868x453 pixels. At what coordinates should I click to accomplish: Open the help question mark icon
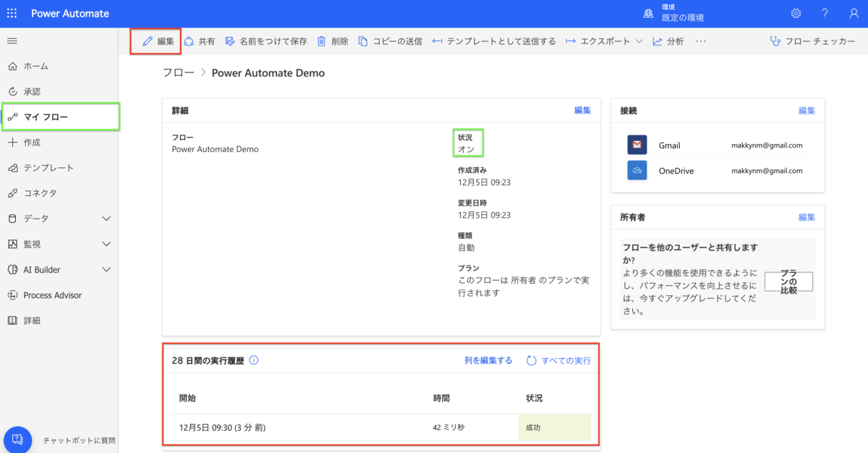[x=825, y=14]
